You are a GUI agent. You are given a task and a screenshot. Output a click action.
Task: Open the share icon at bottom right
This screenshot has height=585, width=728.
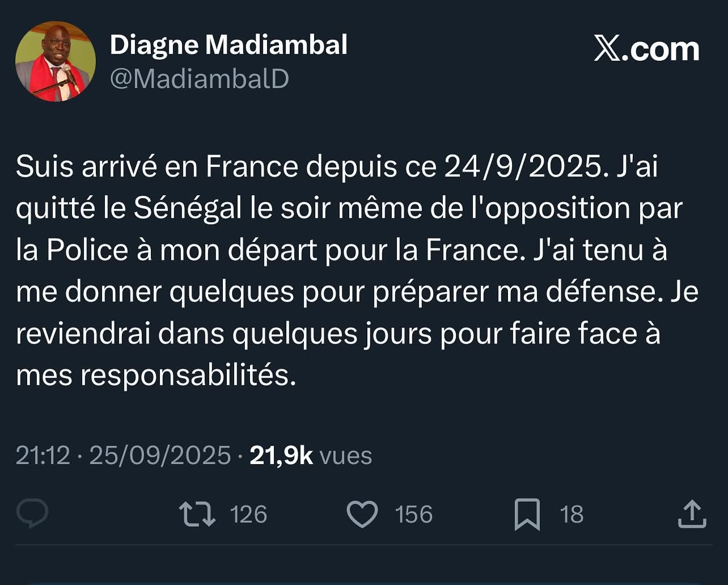click(x=692, y=514)
